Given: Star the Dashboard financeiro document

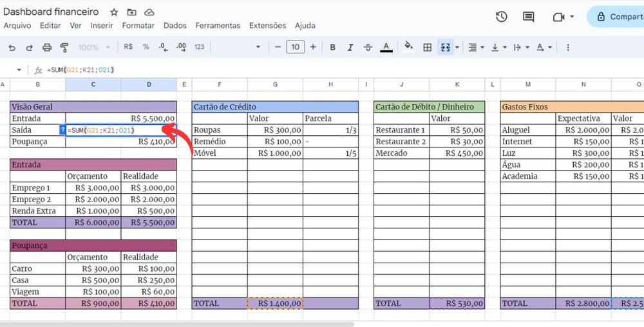Looking at the screenshot, I should point(114,12).
